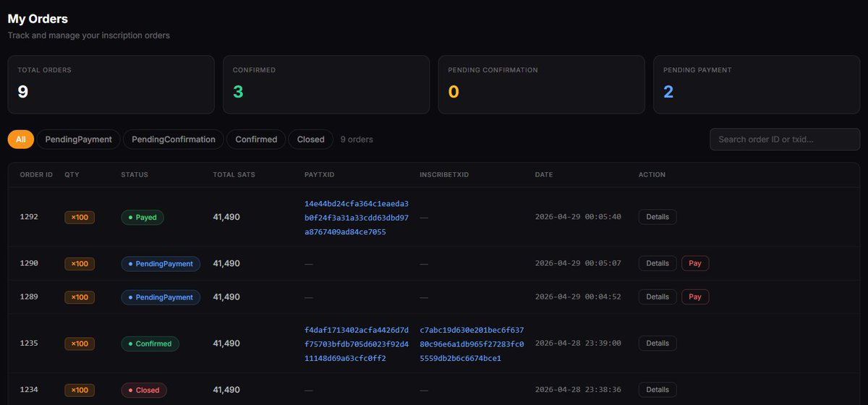Viewport: 868px width, 405px height.
Task: Click date 2026-04-29 00:05:40
Action: 578,217
